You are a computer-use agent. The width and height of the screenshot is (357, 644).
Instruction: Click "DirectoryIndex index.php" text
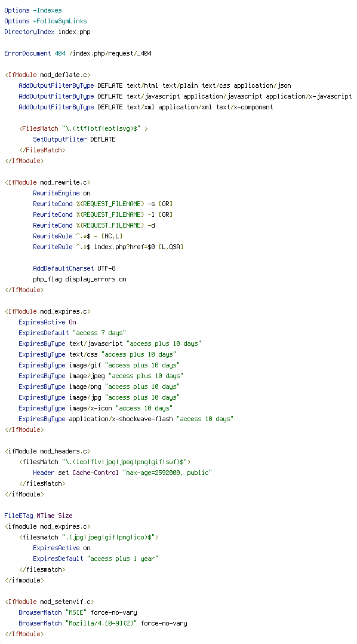click(x=48, y=32)
